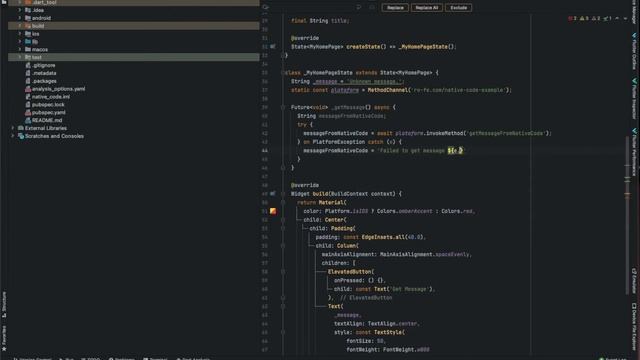The image size is (640, 360).
Task: Expand External Libraries node
Action: 13,128
